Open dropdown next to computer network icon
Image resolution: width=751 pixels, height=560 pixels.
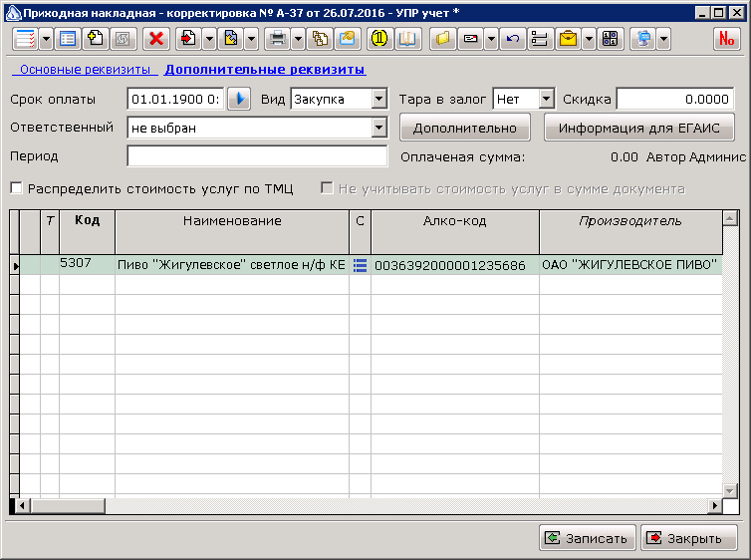click(663, 39)
